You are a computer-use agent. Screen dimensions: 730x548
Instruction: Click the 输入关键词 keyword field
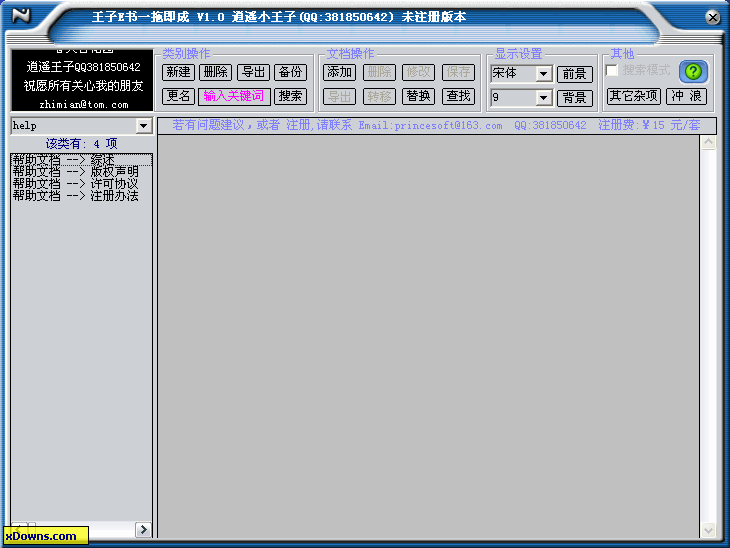[x=234, y=96]
